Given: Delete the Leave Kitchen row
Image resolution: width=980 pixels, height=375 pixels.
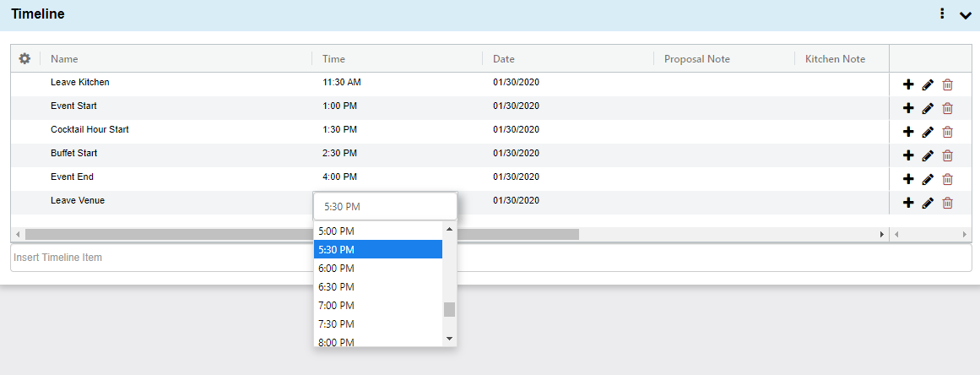Looking at the screenshot, I should tap(947, 84).
